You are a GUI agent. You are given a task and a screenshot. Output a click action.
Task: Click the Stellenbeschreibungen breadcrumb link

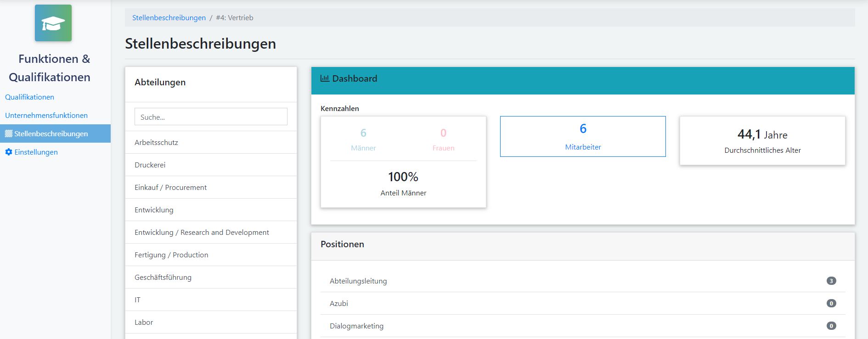169,17
